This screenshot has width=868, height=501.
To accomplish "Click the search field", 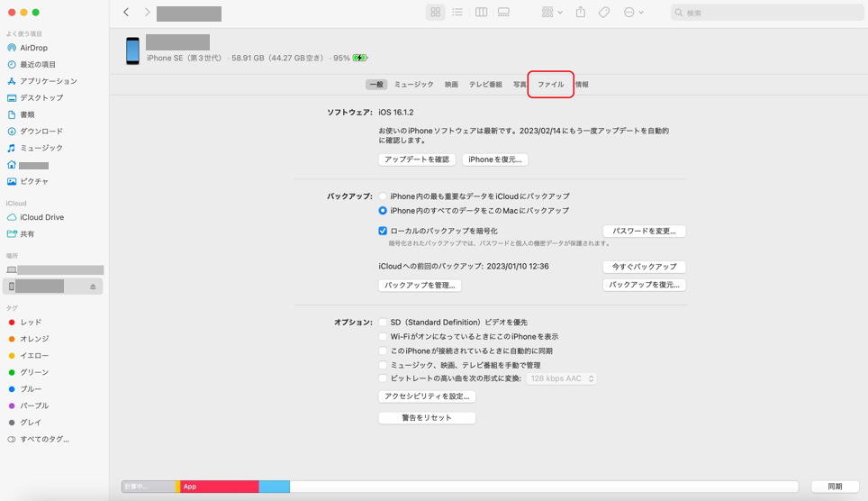I will click(767, 13).
